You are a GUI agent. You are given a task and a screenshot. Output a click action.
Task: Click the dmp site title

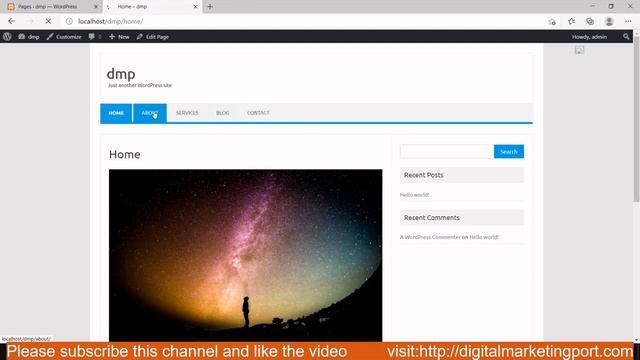[x=121, y=74]
